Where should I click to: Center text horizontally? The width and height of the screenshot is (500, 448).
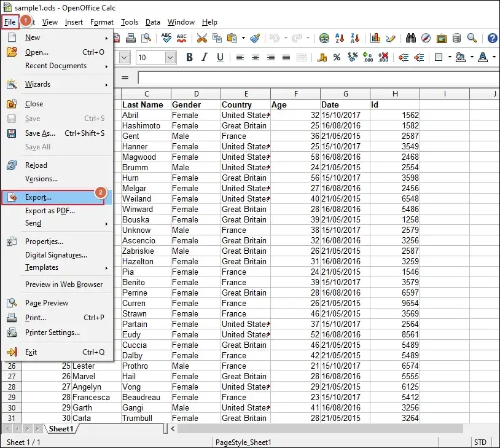point(256,57)
